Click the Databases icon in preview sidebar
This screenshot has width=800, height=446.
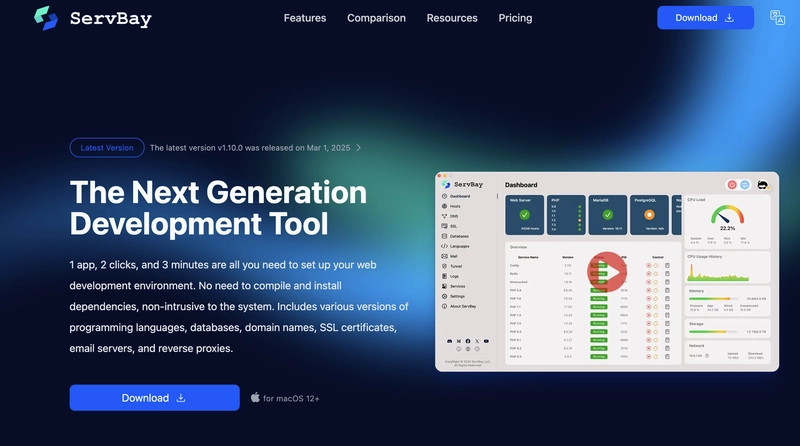pos(444,236)
